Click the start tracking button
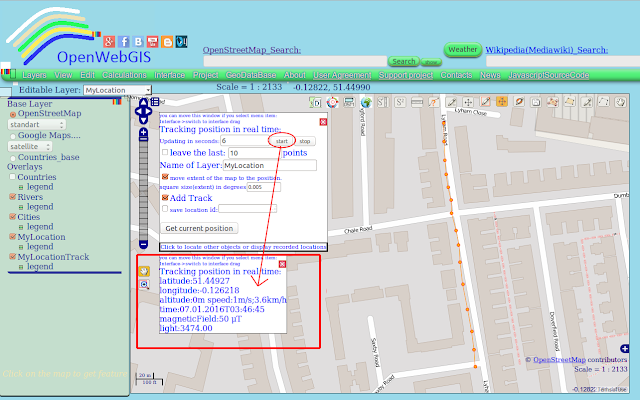This screenshot has width=640, height=400. (282, 141)
